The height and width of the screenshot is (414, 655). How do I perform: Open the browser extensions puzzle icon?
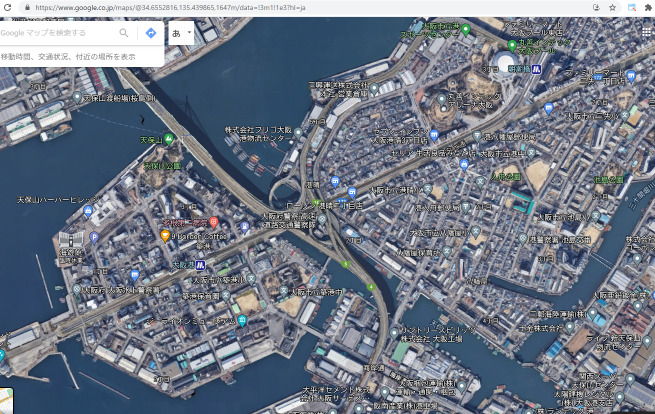coord(648,7)
